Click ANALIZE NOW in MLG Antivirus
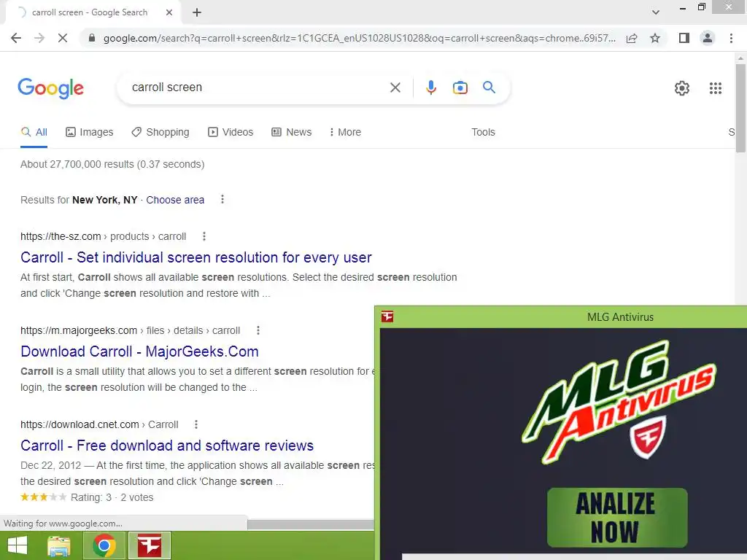The width and height of the screenshot is (747, 560). pos(617,518)
